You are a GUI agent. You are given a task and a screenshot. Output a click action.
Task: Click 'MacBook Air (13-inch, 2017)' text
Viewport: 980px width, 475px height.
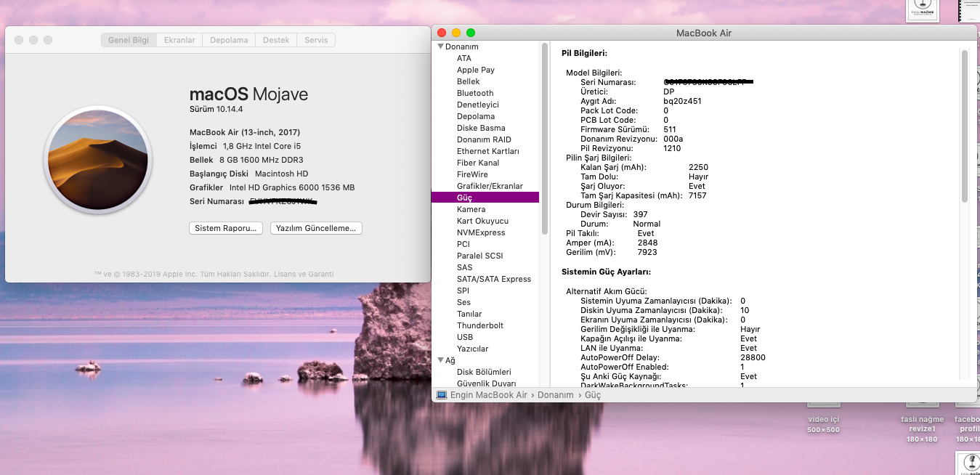click(245, 132)
